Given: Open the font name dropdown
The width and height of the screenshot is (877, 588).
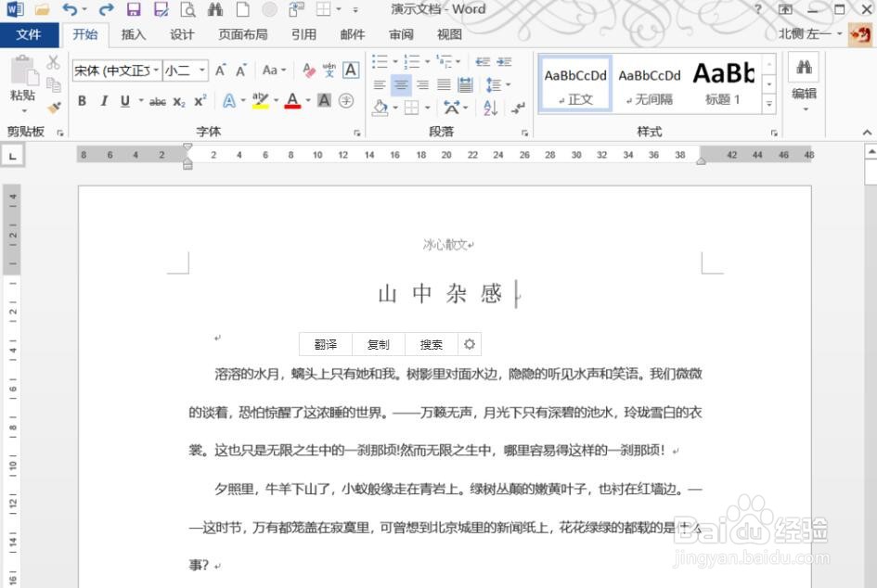Looking at the screenshot, I should [x=111, y=70].
